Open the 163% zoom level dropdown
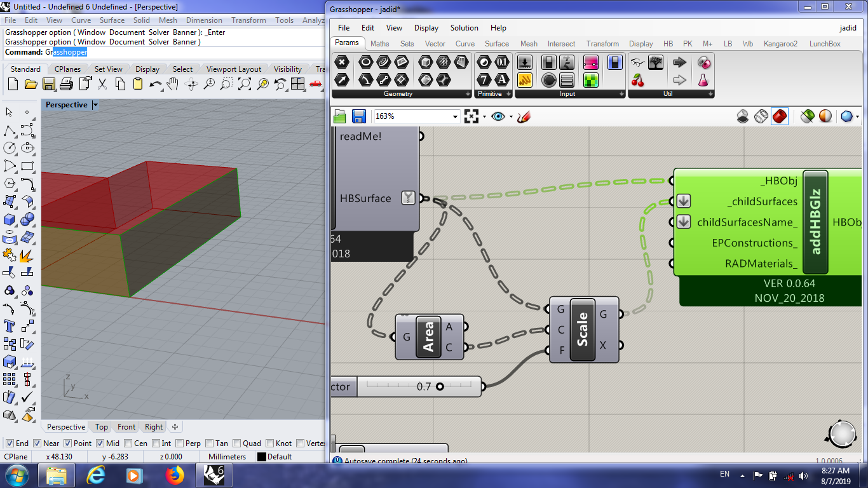Image resolution: width=868 pixels, height=488 pixels. pos(455,116)
